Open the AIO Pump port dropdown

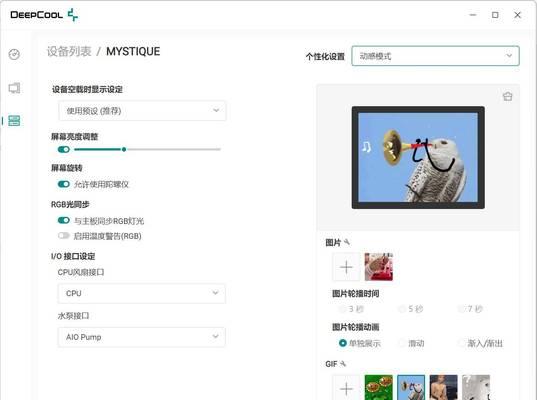tap(141, 337)
